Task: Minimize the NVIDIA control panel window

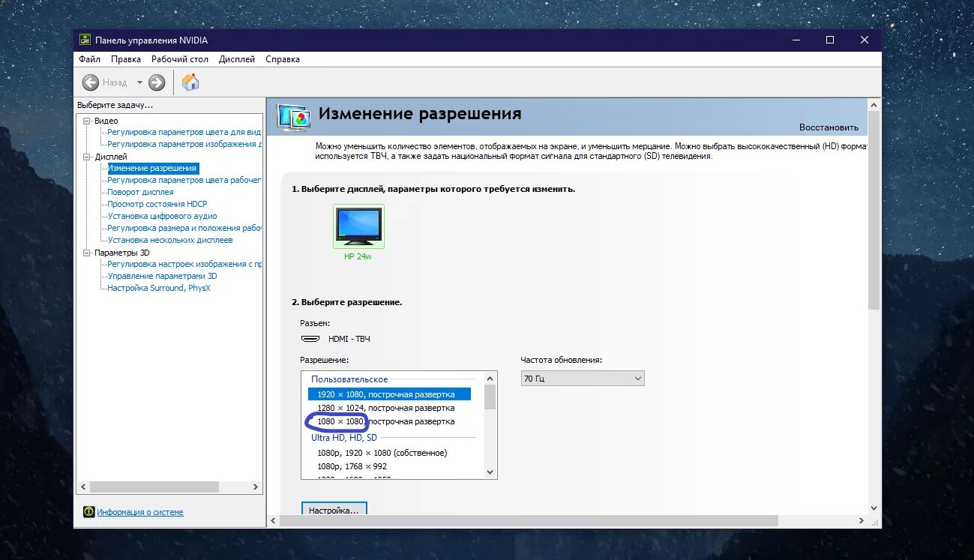Action: click(796, 40)
